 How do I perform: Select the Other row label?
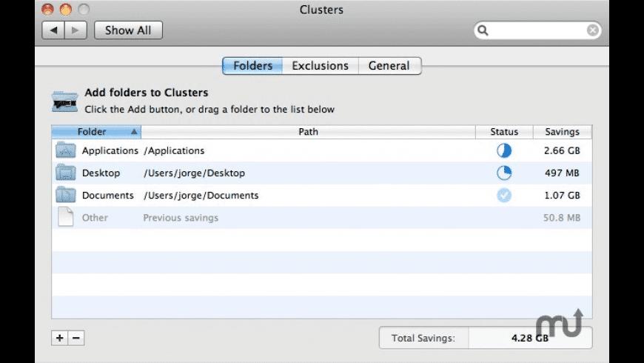[95, 218]
